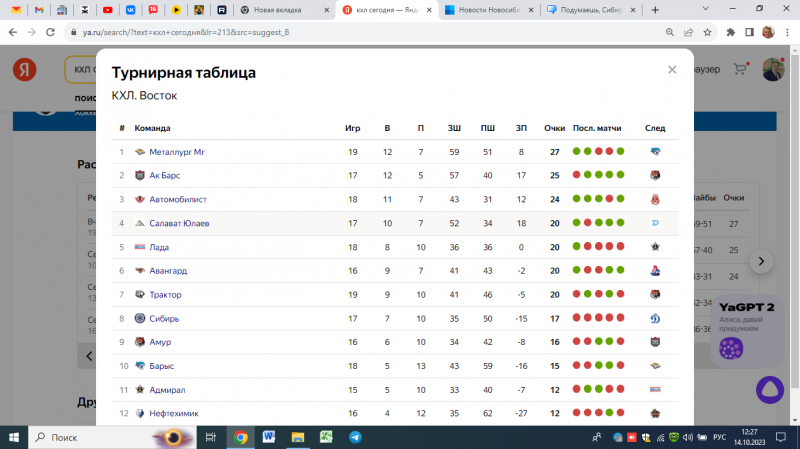The image size is (800, 449).
Task: Open Chrome's three-dot menu
Action: click(x=787, y=32)
